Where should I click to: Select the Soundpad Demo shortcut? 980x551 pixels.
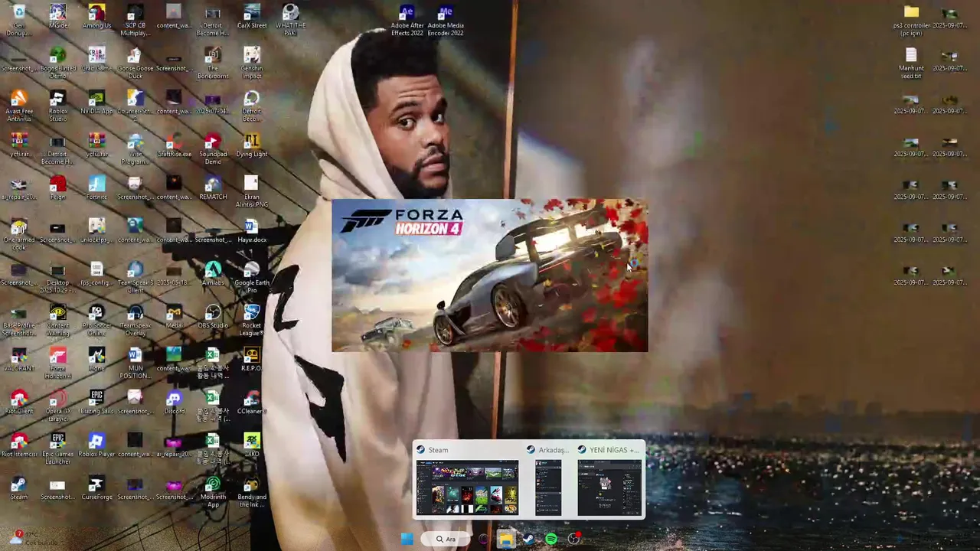pos(213,149)
